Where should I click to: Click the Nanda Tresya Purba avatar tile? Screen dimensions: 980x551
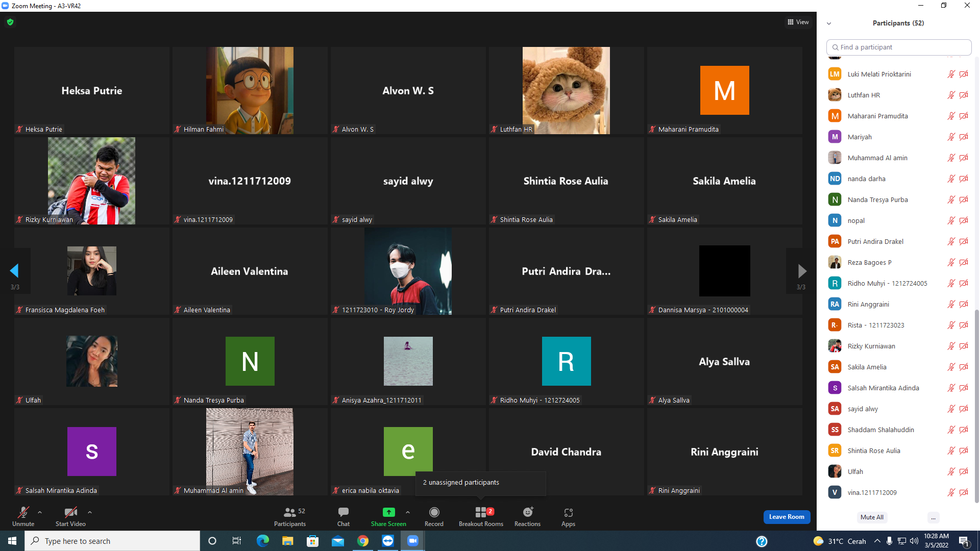pyautogui.click(x=250, y=361)
